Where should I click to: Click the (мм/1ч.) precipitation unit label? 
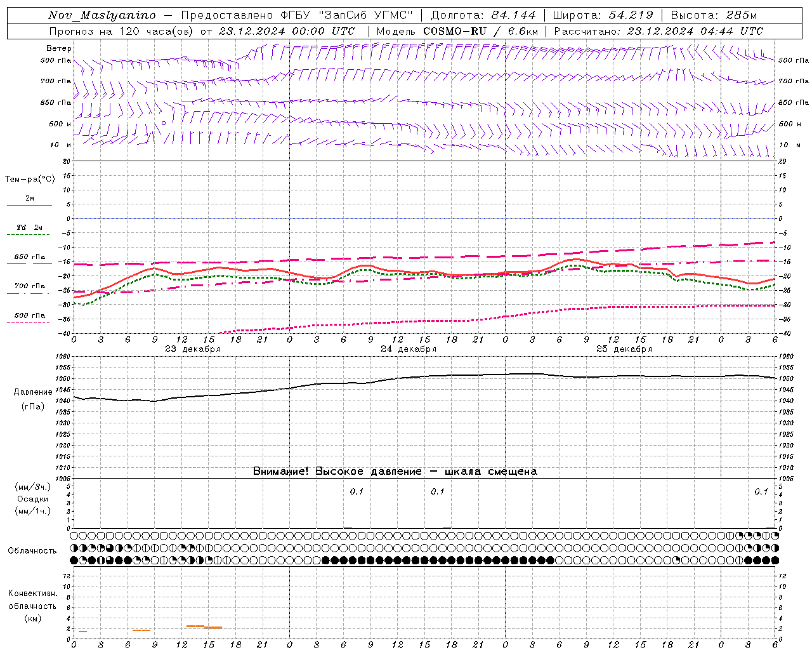[x=33, y=511]
